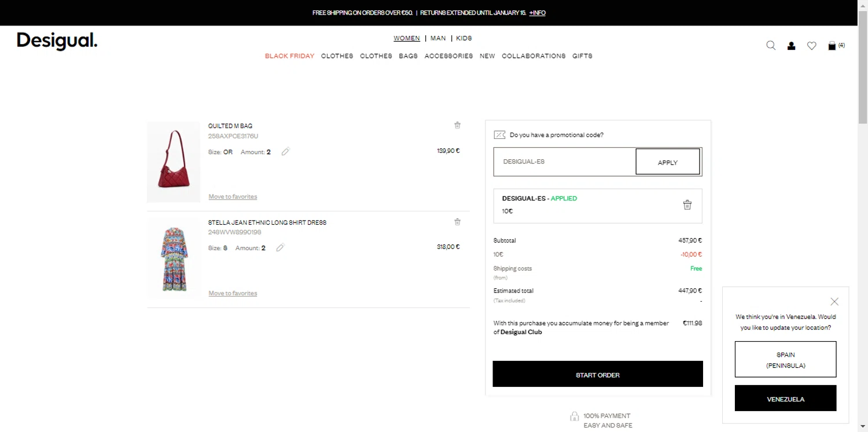The height and width of the screenshot is (432, 868).
Task: Click product code 258AXPCE3176U
Action: pos(233,136)
